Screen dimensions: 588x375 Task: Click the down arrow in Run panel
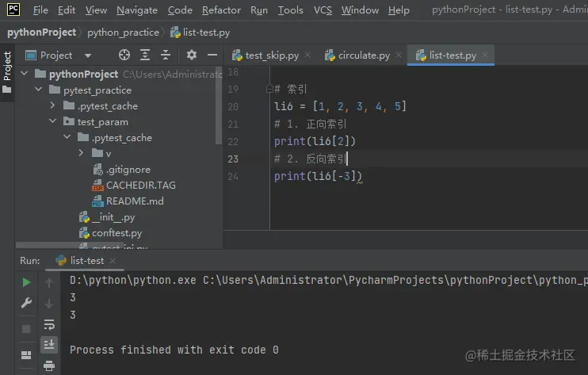point(49,303)
